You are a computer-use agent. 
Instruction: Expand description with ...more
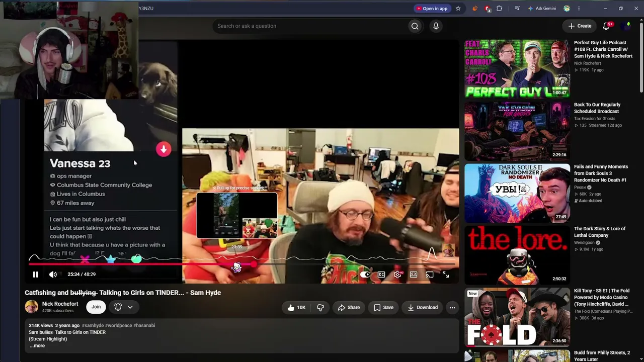tap(37, 346)
